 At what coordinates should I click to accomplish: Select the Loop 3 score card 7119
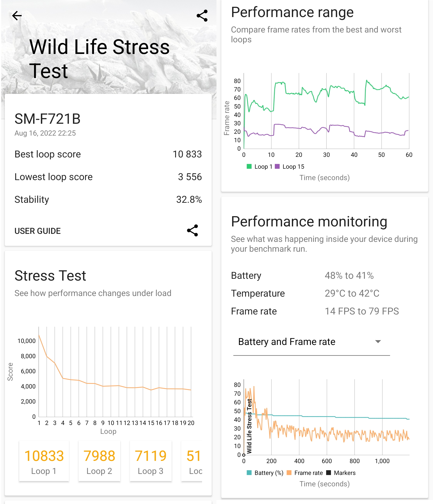[151, 461]
